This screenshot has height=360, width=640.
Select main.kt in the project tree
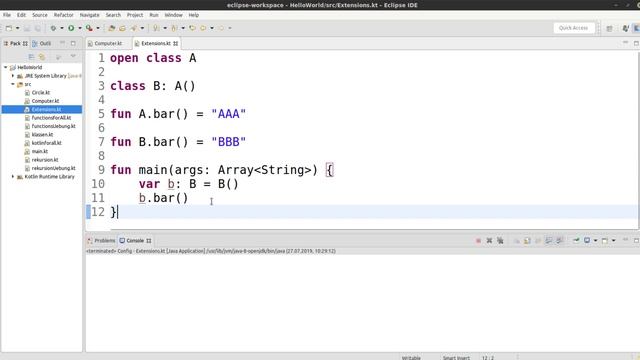coord(40,151)
